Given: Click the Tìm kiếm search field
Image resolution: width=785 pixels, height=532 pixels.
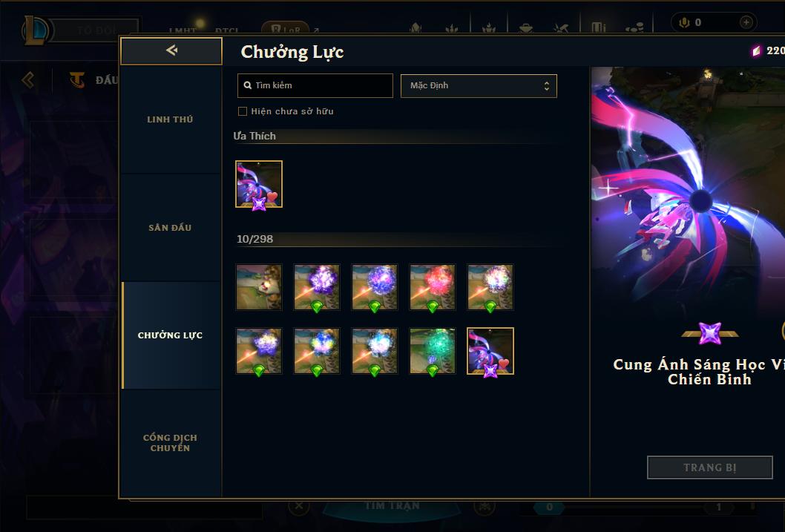Looking at the screenshot, I should [x=315, y=85].
